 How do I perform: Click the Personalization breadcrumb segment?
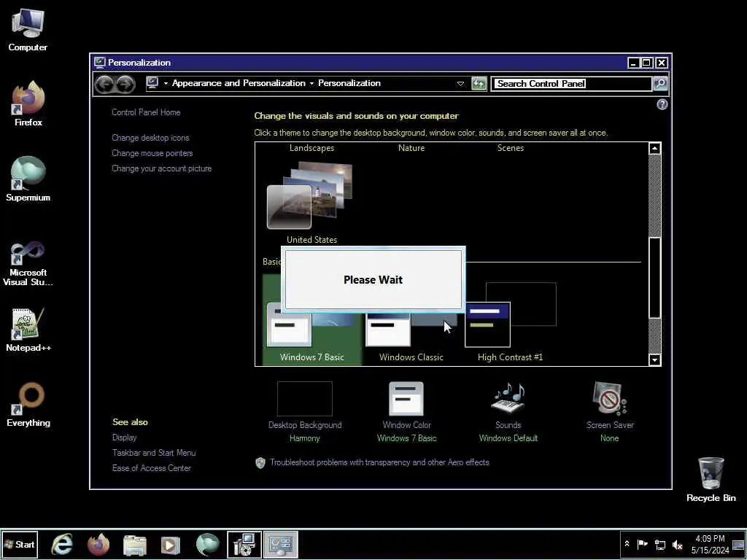pyautogui.click(x=349, y=83)
